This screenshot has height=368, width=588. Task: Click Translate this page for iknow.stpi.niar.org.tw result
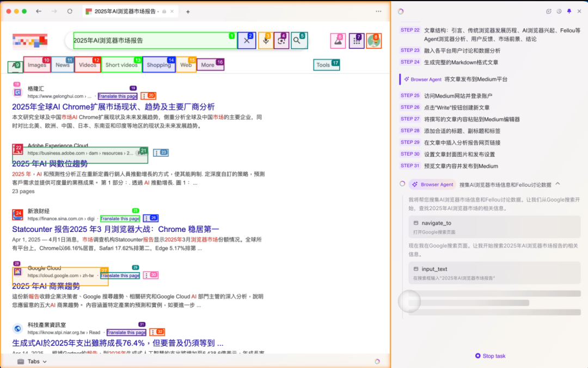126,333
